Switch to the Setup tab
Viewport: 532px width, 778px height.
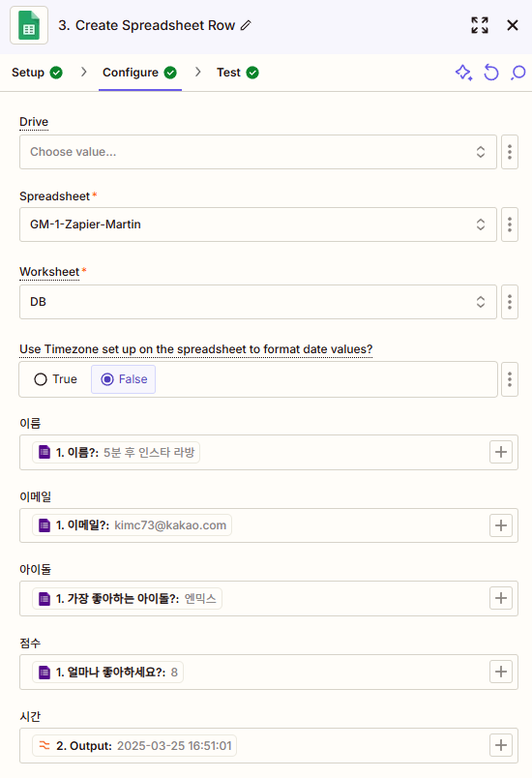pyautogui.click(x=37, y=73)
